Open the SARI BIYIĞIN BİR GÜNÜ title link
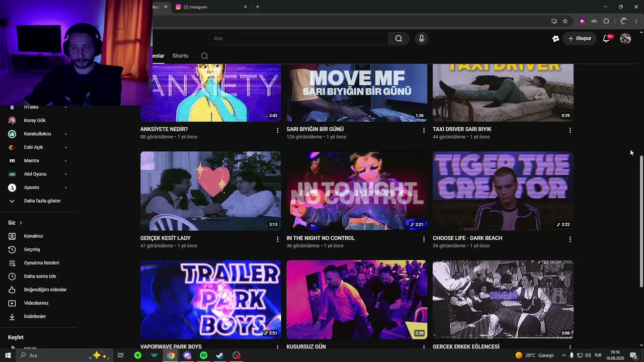The height and width of the screenshot is (362, 644). click(x=315, y=129)
